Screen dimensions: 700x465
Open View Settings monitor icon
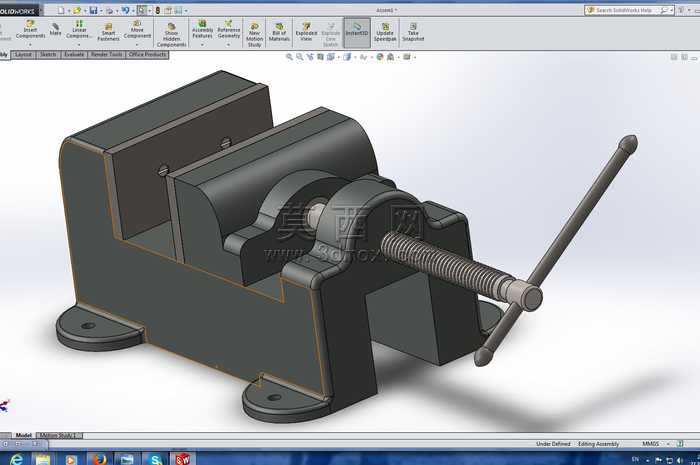click(x=407, y=57)
